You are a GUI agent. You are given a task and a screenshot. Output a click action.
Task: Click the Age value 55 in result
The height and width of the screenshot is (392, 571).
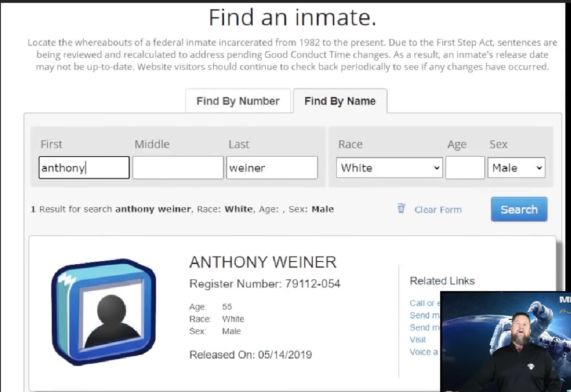pyautogui.click(x=227, y=307)
